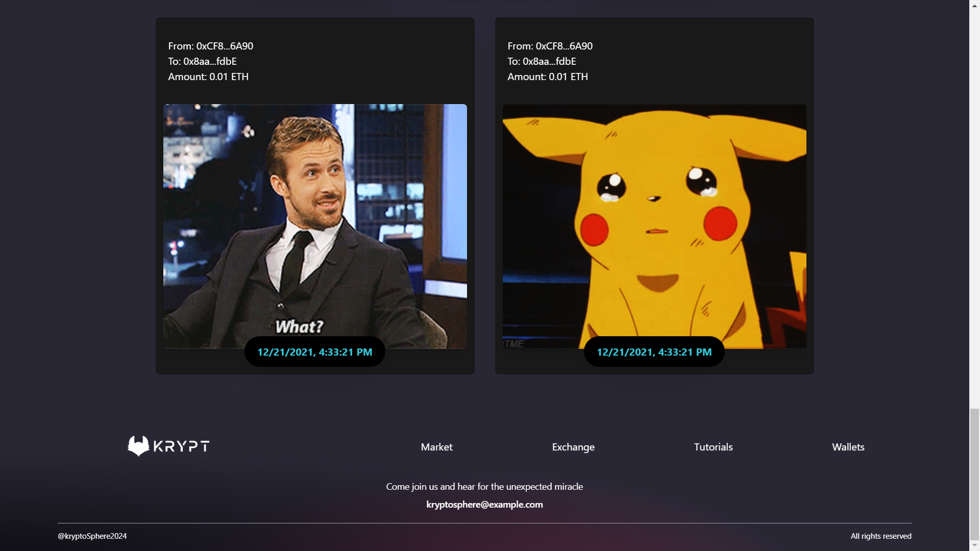Click the scrollbar down arrow

point(974,546)
